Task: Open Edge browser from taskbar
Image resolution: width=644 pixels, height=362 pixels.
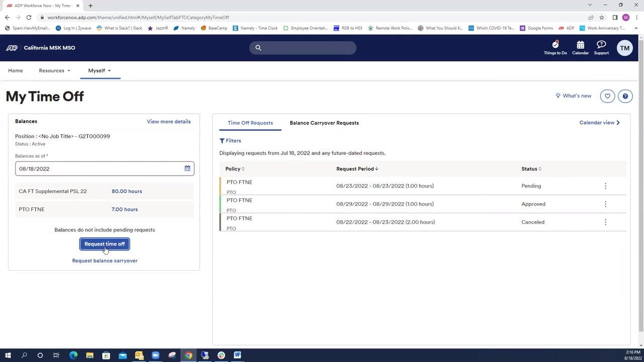Action: [x=73, y=355]
